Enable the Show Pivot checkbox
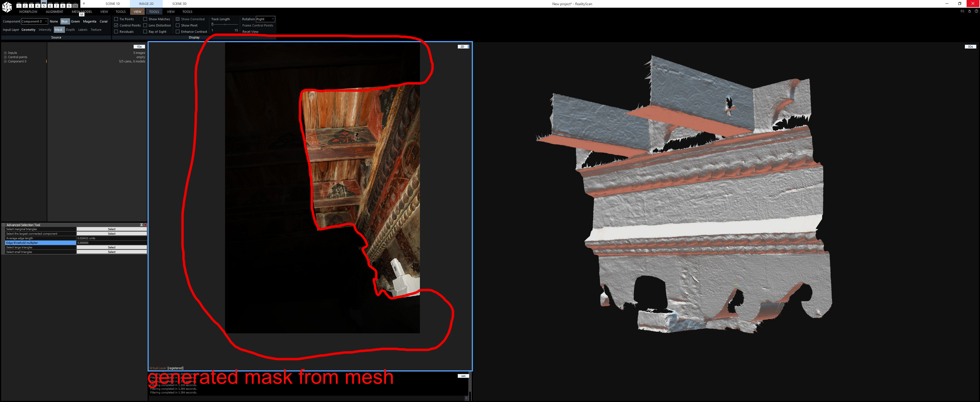 pos(177,25)
